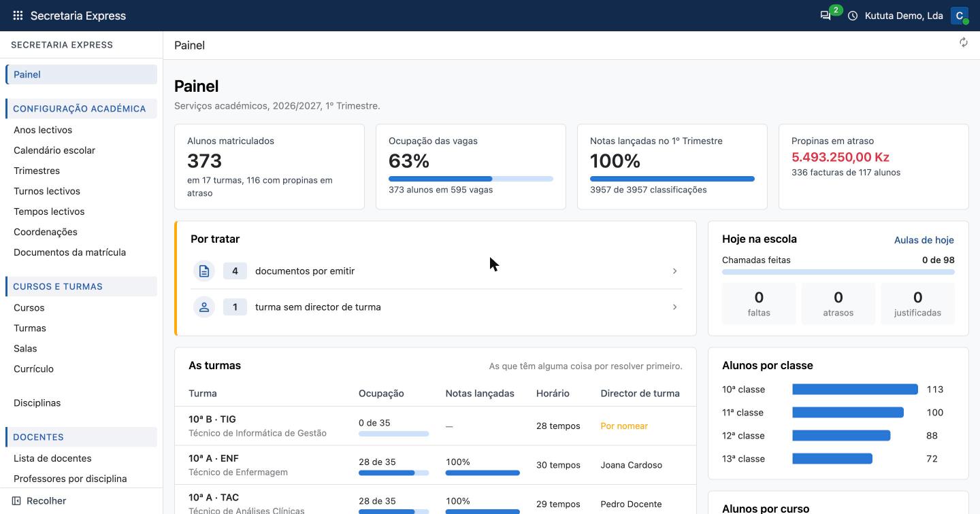The width and height of the screenshot is (980, 514).
Task: Click the Por nomear director link
Action: point(624,426)
